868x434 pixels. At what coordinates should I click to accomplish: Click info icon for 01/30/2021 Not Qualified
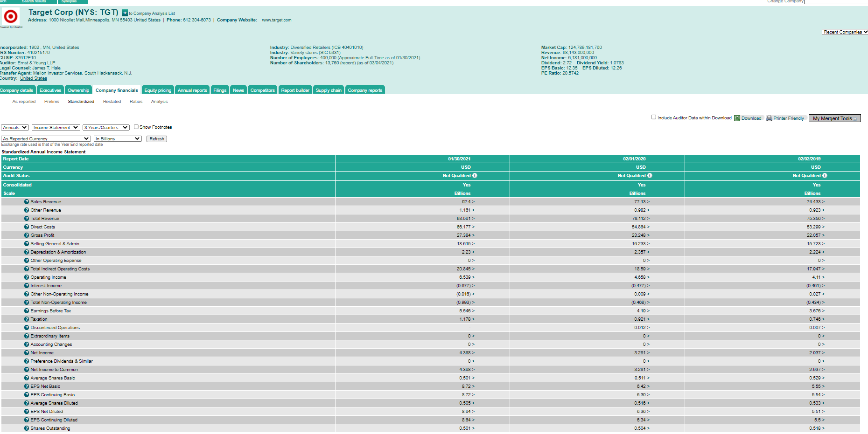pyautogui.click(x=475, y=176)
